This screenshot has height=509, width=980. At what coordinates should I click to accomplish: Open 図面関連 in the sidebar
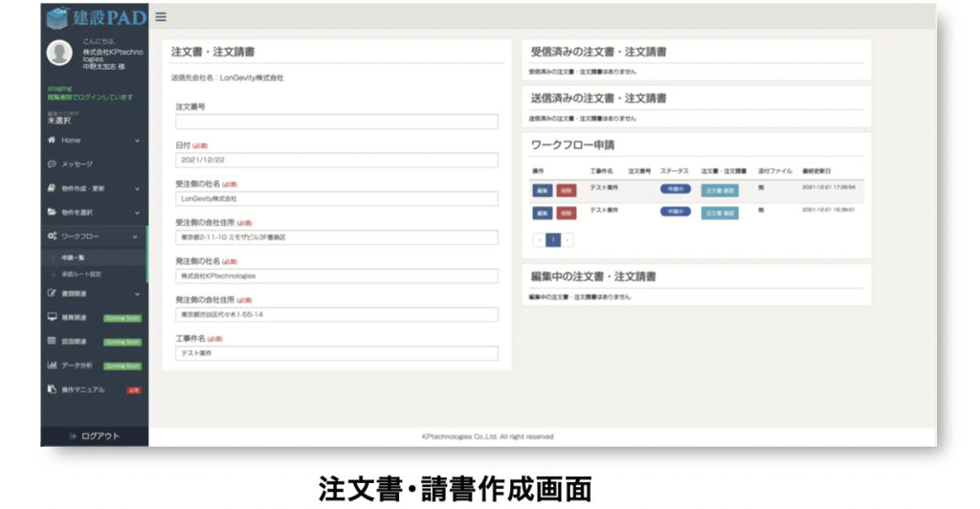(x=74, y=341)
